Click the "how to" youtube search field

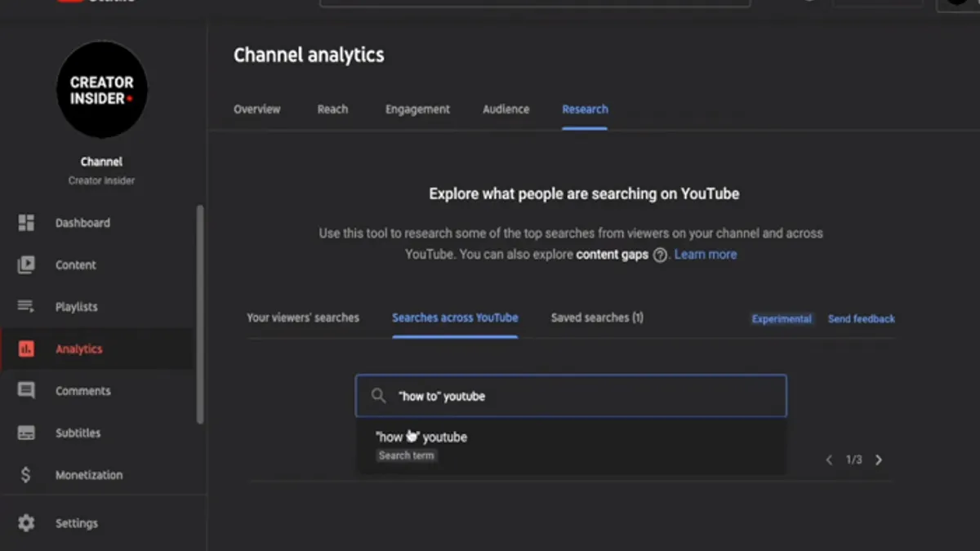[571, 396]
